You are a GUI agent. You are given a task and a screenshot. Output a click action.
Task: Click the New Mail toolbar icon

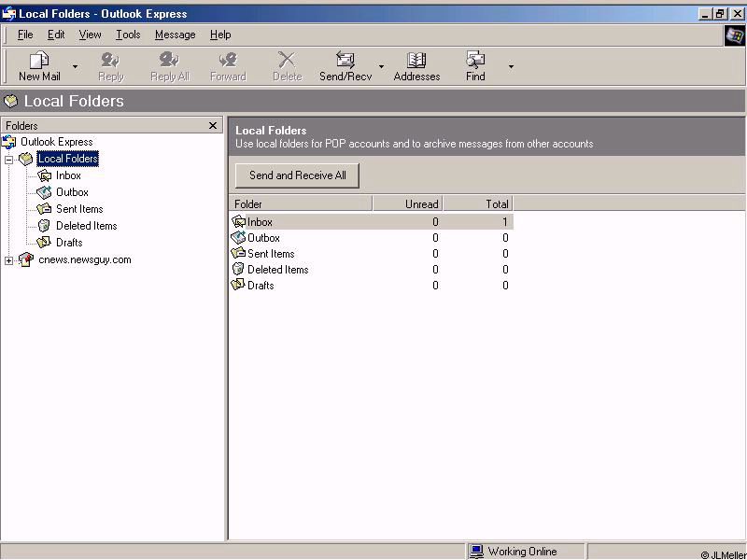[x=39, y=61]
